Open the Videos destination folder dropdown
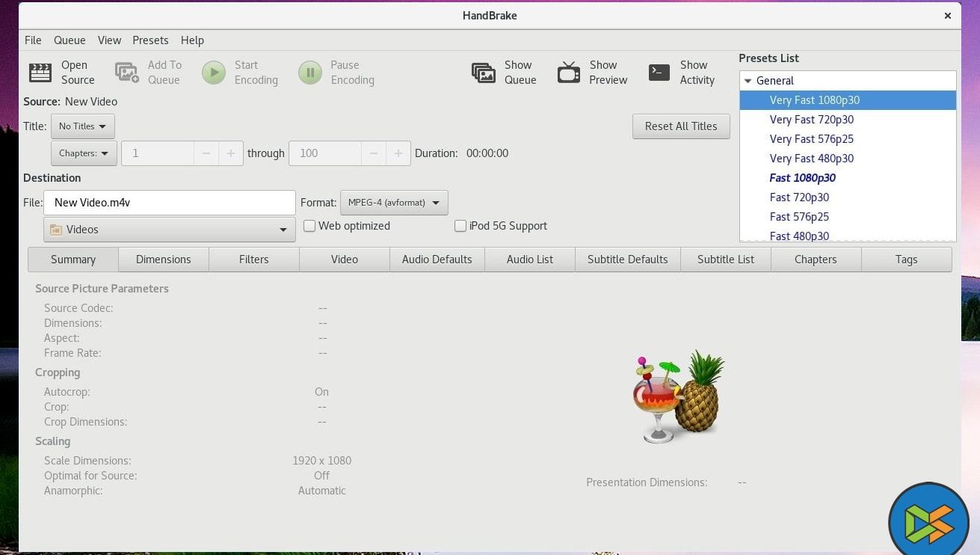Image resolution: width=980 pixels, height=555 pixels. point(169,230)
